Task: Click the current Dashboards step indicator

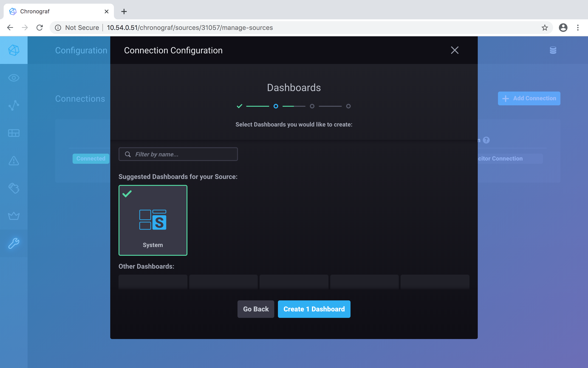Action: pyautogui.click(x=276, y=106)
